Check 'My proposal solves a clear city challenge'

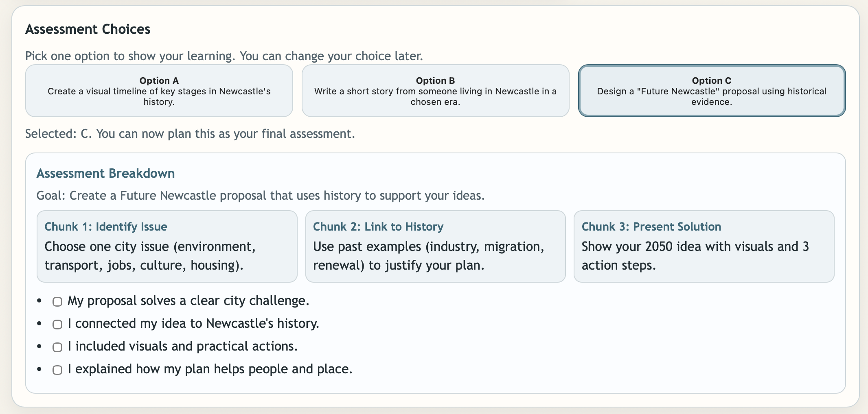click(57, 302)
